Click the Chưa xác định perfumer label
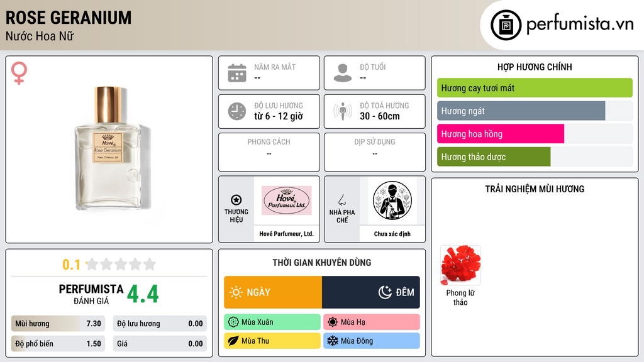Screen dimensions: 644x362 pyautogui.click(x=392, y=234)
